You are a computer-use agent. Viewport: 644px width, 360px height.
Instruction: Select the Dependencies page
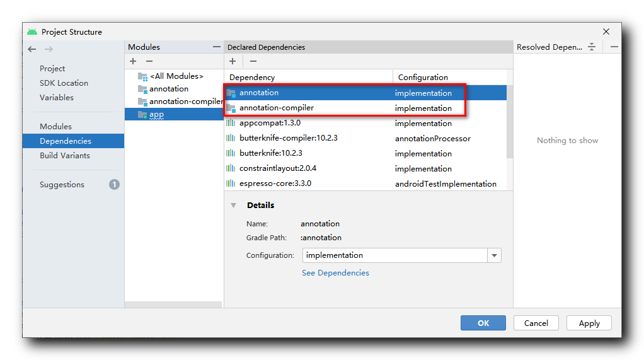(74, 141)
